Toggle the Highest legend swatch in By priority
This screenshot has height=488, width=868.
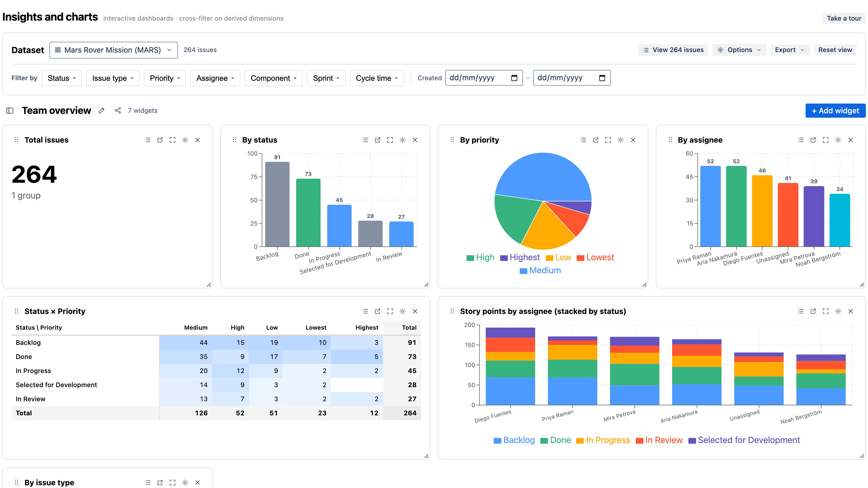[x=504, y=258]
